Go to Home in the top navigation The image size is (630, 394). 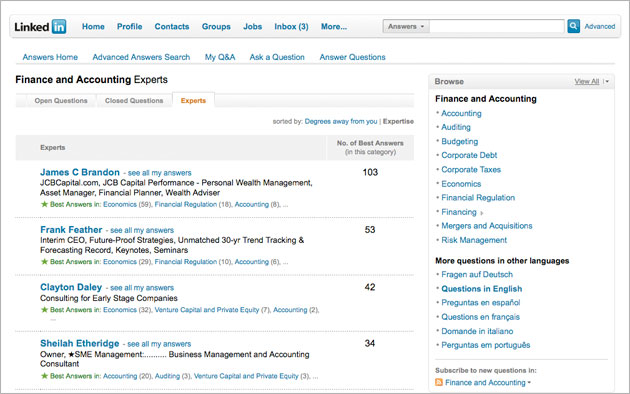click(x=93, y=27)
